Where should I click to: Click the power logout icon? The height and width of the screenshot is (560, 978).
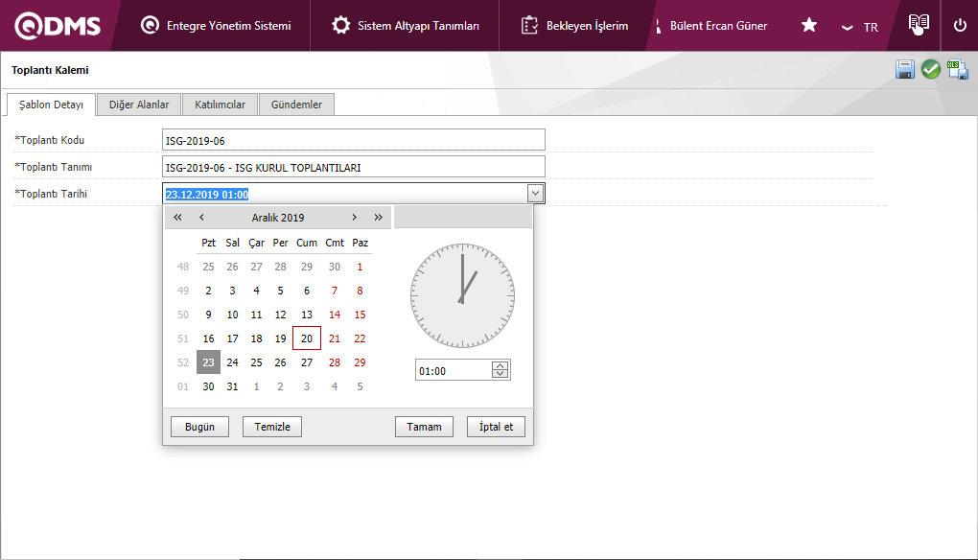pos(960,26)
